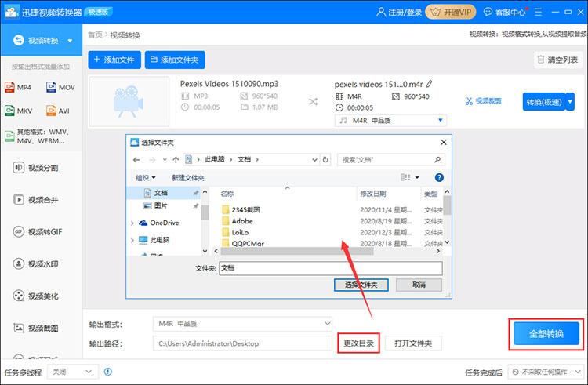Close the 选择文件夹 dialog
This screenshot has width=588, height=385.
point(443,143)
